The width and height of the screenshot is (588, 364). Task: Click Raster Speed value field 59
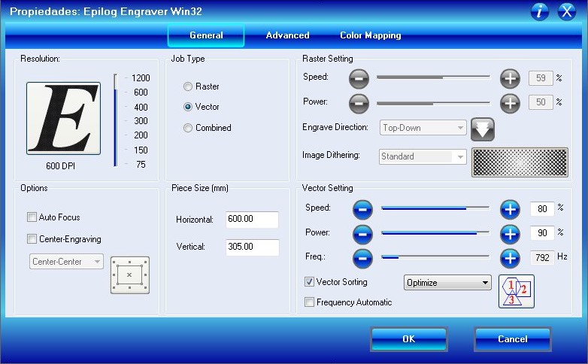[x=541, y=78]
